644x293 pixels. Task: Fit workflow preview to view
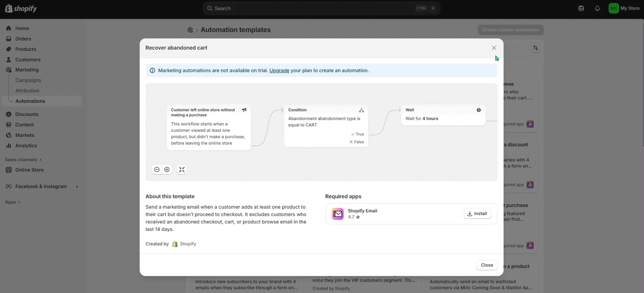tap(182, 170)
